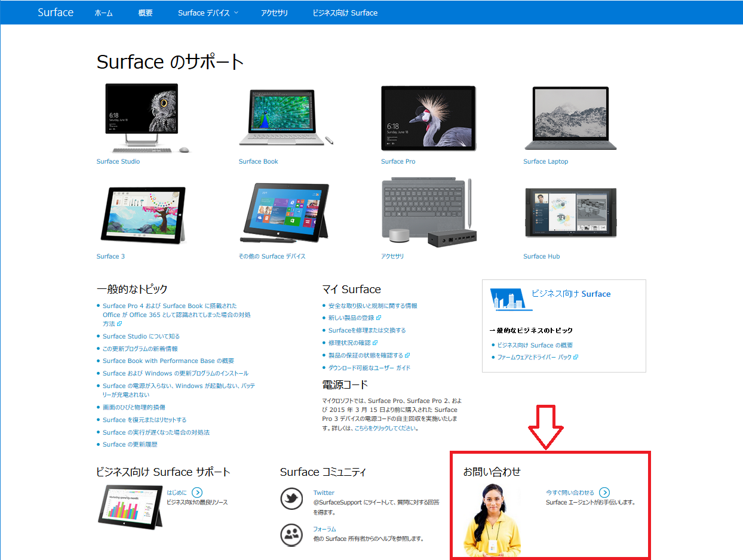Click the Surface Laptop device image
This screenshot has height=560, width=743.
(x=570, y=118)
